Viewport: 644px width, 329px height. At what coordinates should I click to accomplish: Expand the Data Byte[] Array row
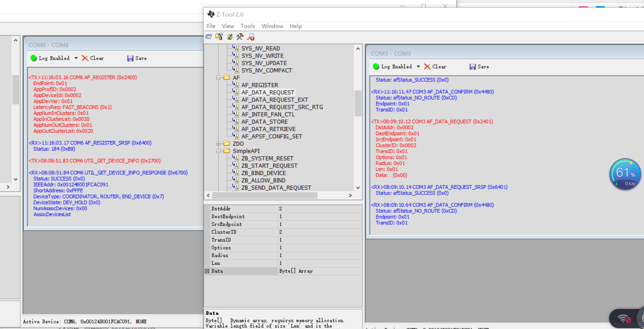[207, 271]
